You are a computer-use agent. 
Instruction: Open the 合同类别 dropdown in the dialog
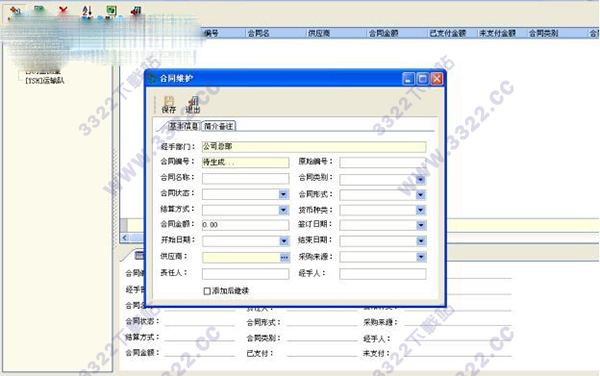click(421, 179)
